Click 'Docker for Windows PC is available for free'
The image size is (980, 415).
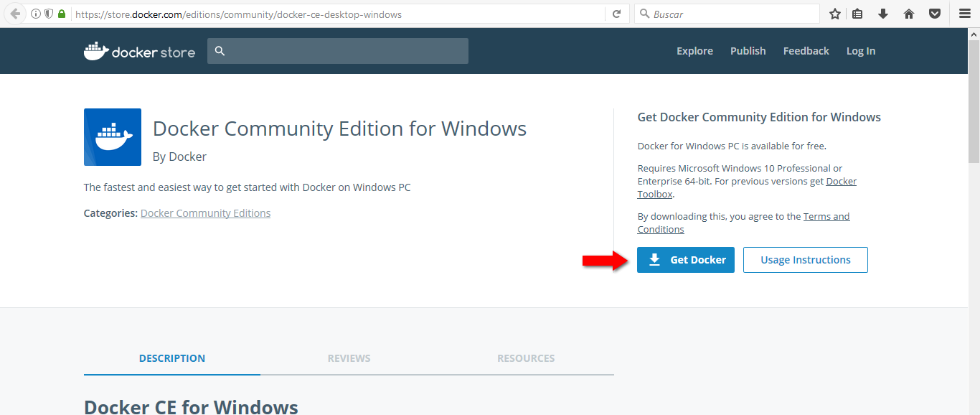click(x=732, y=146)
